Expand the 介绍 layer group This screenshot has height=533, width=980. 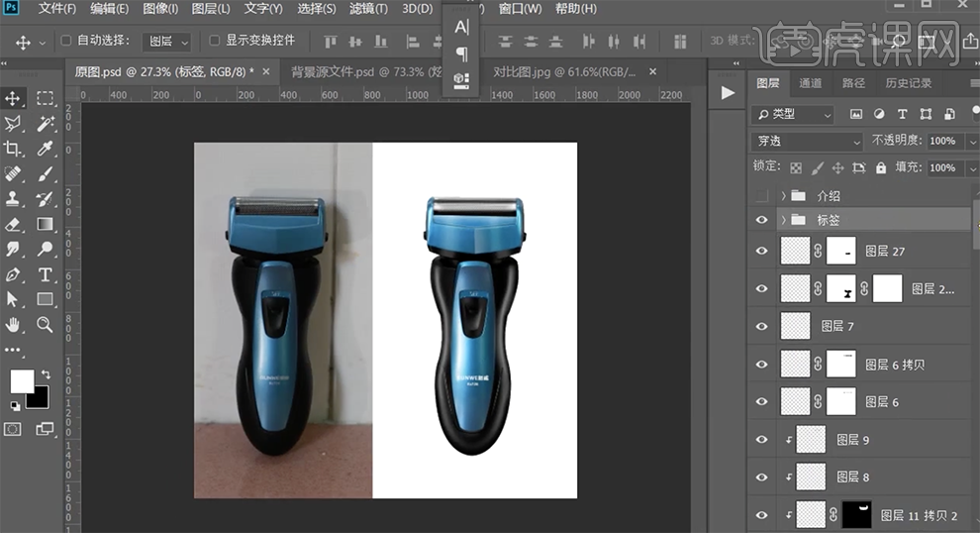pos(784,196)
